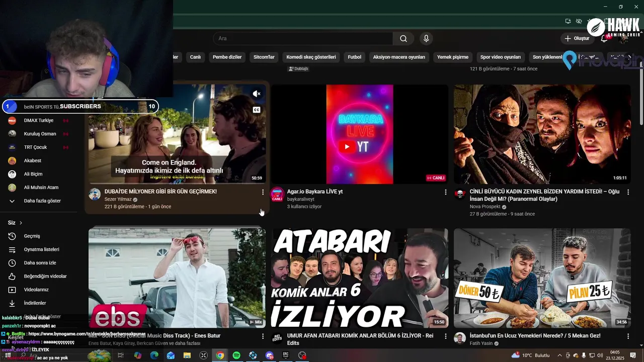This screenshot has width=644, height=362.
Task: Toggle captions on Dubai video preview
Action: pyautogui.click(x=257, y=110)
